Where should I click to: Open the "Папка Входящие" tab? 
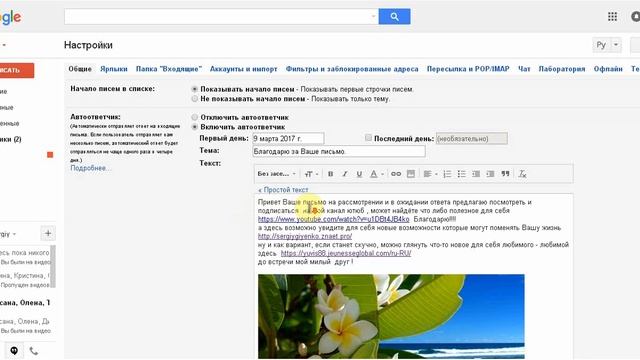(x=169, y=69)
